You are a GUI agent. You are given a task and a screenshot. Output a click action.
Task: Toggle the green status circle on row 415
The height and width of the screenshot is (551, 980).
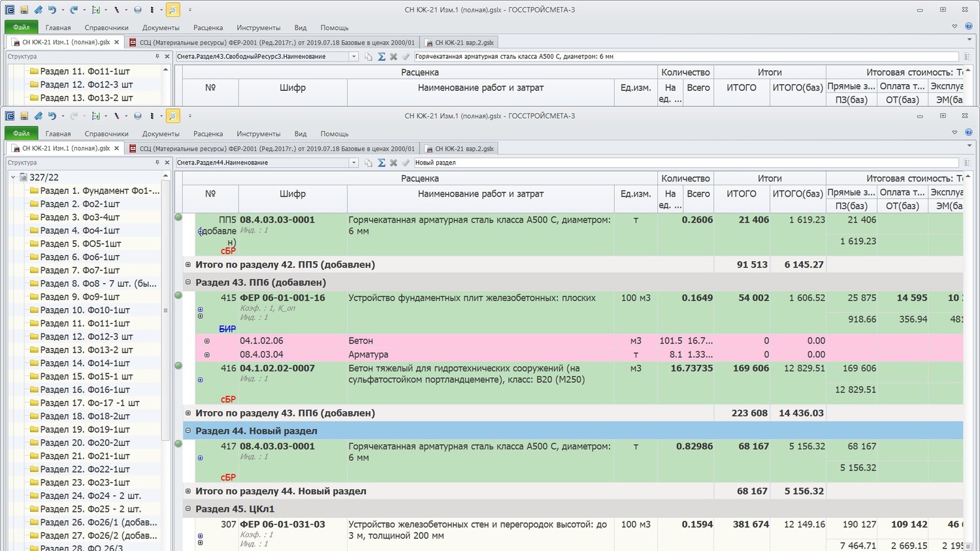click(178, 296)
